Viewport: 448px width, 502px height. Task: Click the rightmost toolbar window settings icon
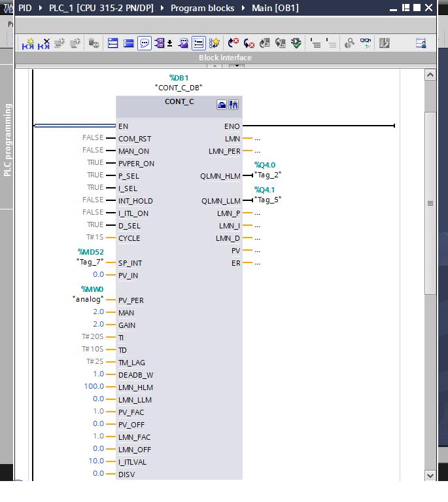coord(421,43)
